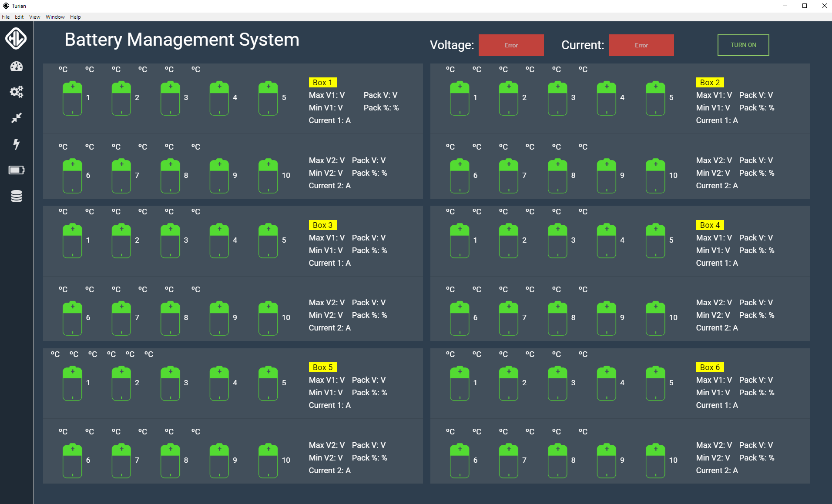Click battery cell 6 in Box 6

pyautogui.click(x=460, y=461)
